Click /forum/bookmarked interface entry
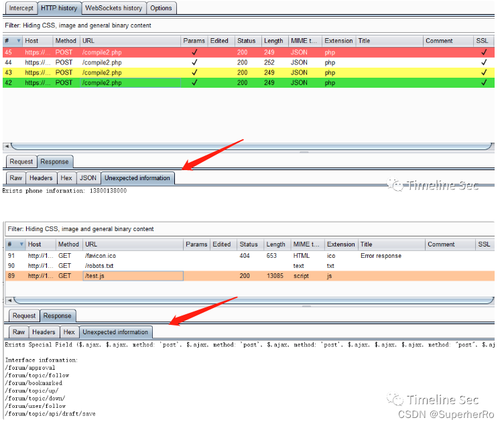 click(34, 383)
